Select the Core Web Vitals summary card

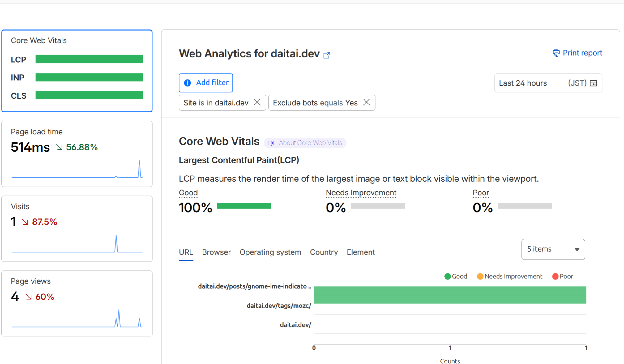pyautogui.click(x=77, y=71)
